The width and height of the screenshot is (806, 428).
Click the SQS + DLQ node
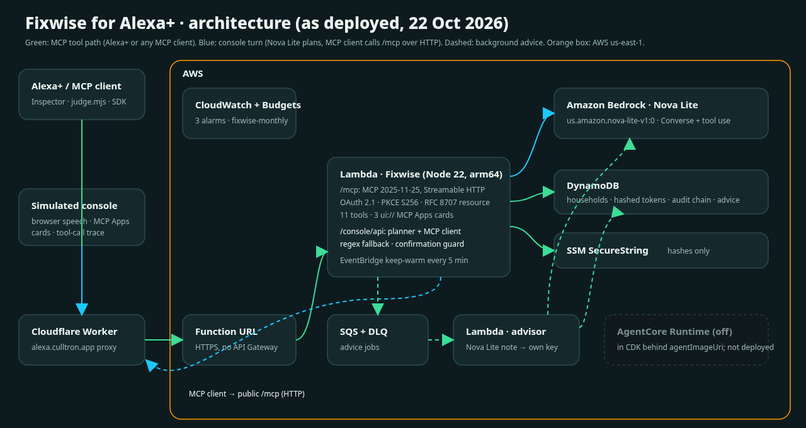(x=378, y=340)
